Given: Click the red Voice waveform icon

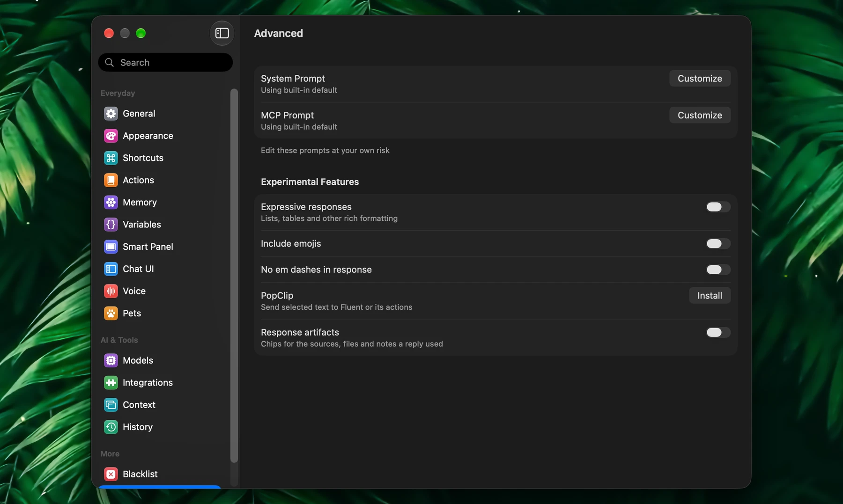Looking at the screenshot, I should click(x=111, y=291).
